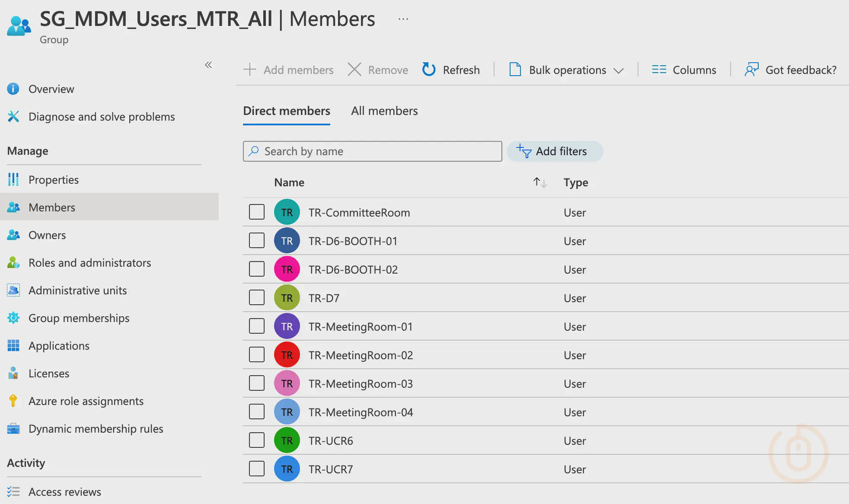Open the TR-D6-BOOTH-02 member link
Screen dimensions: 849x504
[353, 270]
